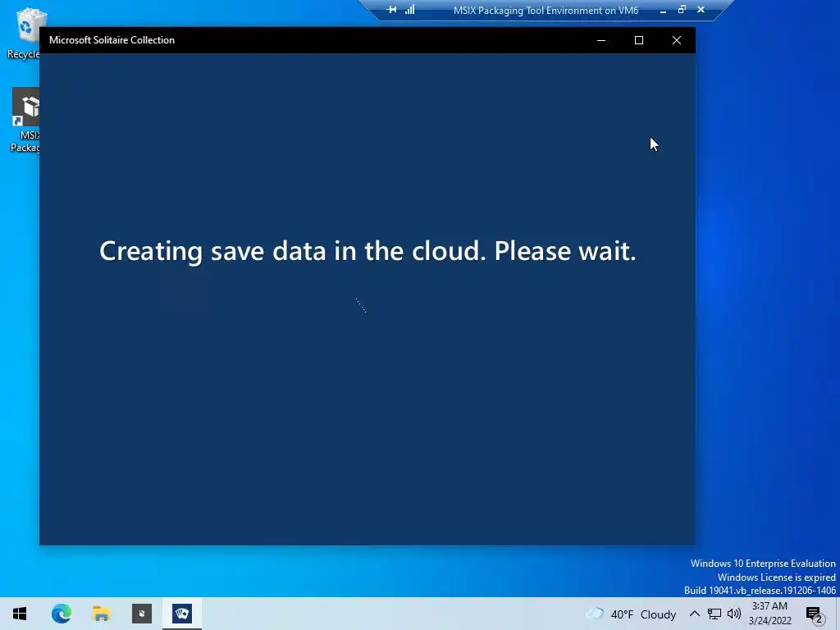
Task: Select the Recycle Bin desktop icon
Action: (x=25, y=33)
